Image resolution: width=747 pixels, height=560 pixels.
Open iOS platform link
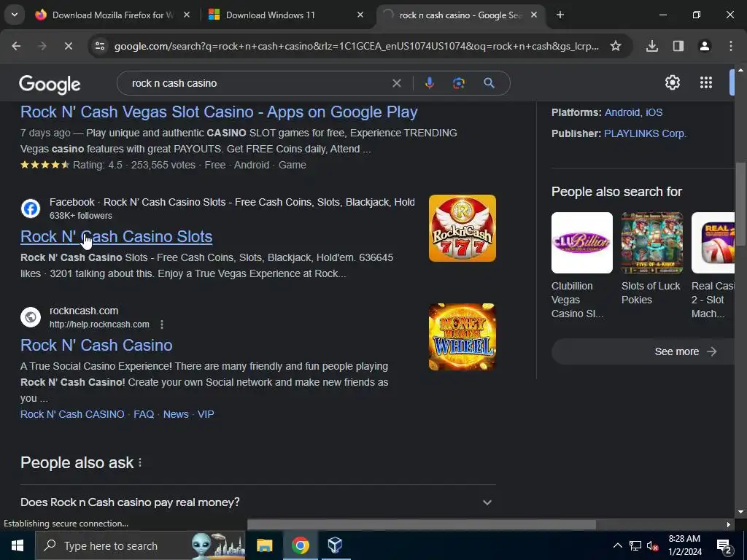654,112
